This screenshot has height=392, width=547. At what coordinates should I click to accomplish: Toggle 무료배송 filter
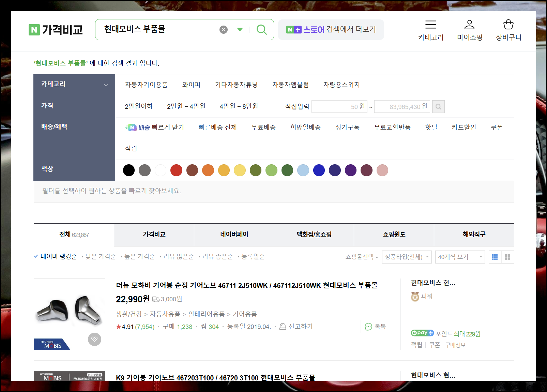click(263, 127)
